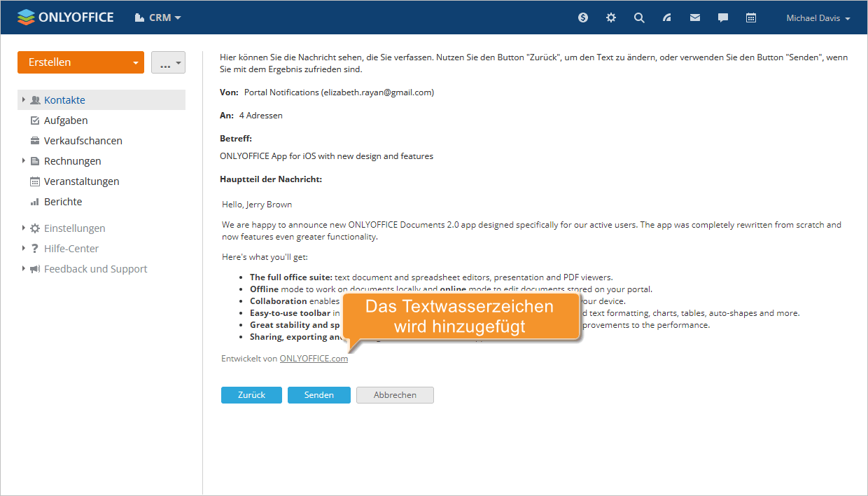Click the subject line text

pyautogui.click(x=326, y=156)
